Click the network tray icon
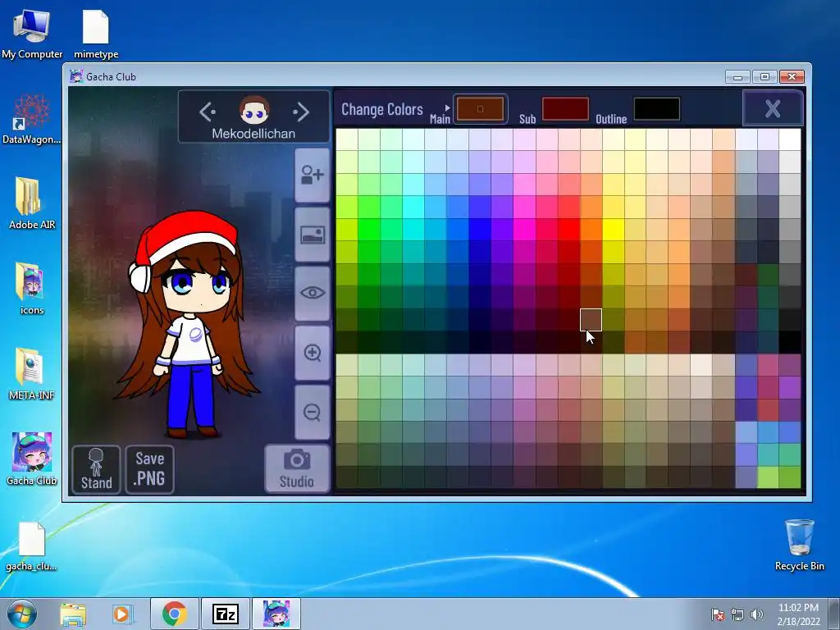 click(737, 614)
